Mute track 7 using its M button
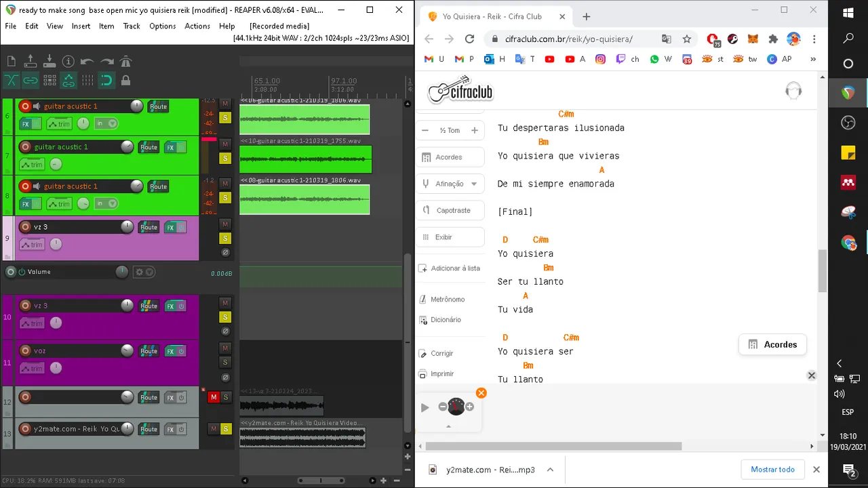The width and height of the screenshot is (868, 488). 225,144
